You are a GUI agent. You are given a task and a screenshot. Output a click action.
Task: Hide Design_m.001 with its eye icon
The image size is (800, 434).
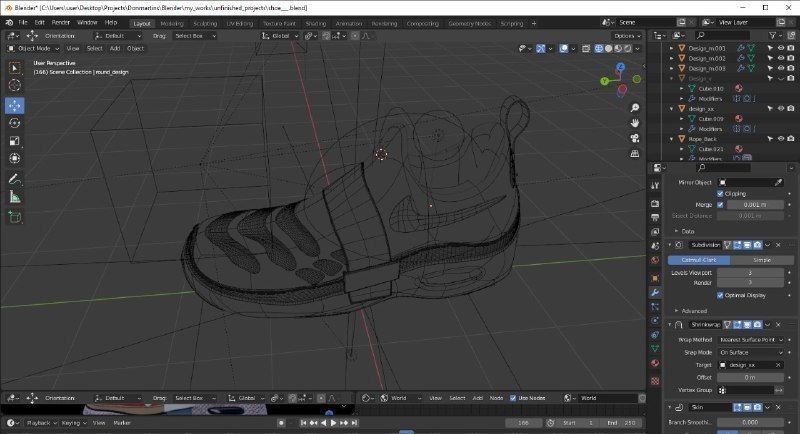click(781, 48)
